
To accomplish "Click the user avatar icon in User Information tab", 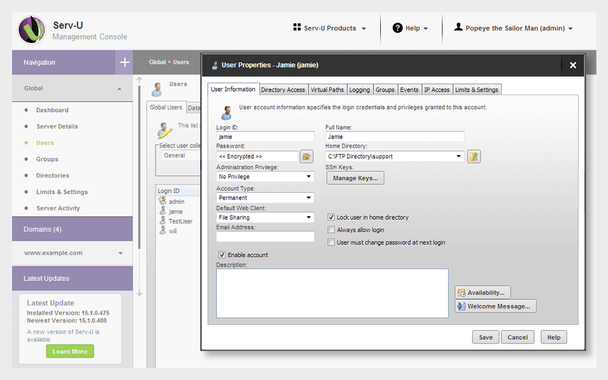I will (x=226, y=112).
